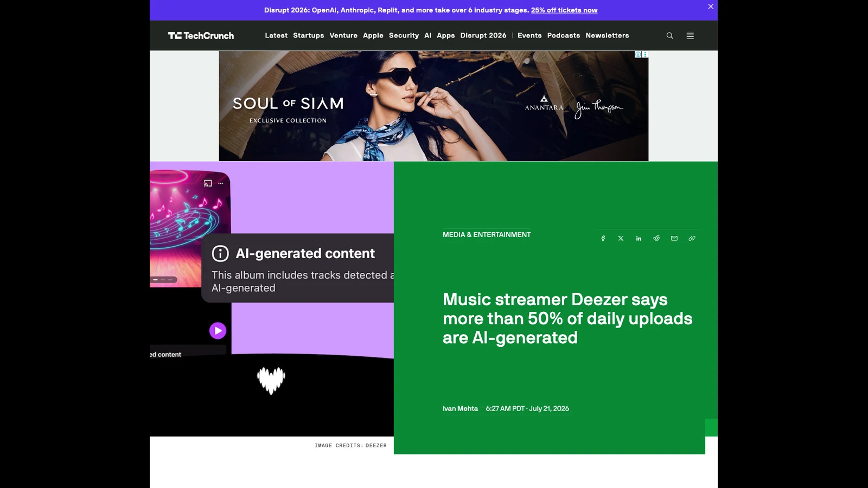Share article on Reddit

tap(656, 239)
